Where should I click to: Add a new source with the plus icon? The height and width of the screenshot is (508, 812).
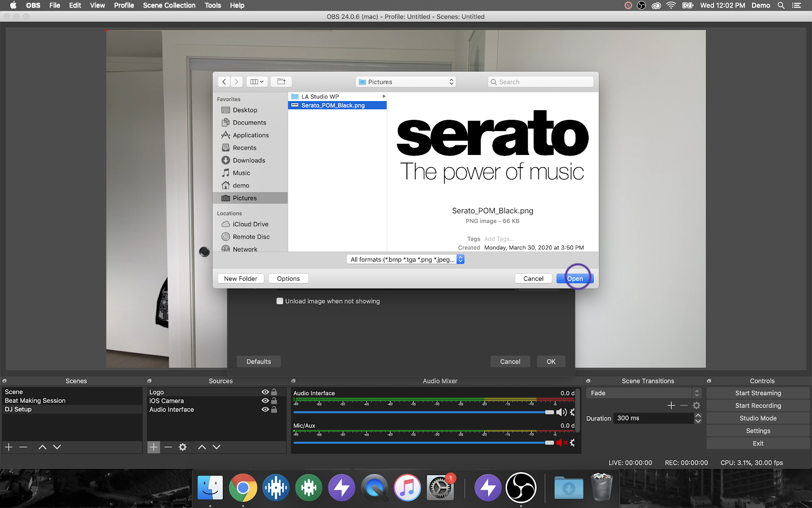[153, 447]
